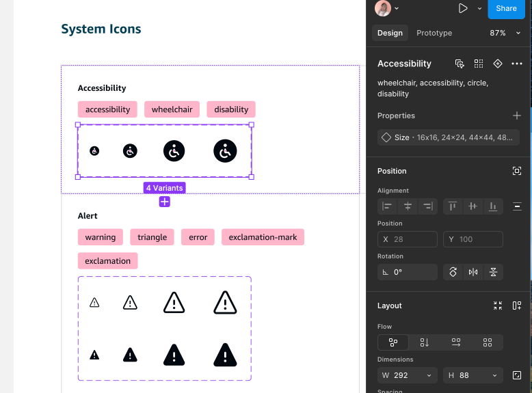Select grid flow option

(488, 342)
